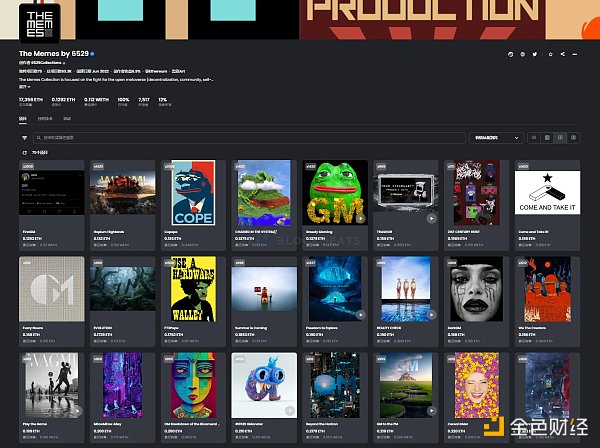Click the share icon in collection header

pyautogui.click(x=561, y=53)
